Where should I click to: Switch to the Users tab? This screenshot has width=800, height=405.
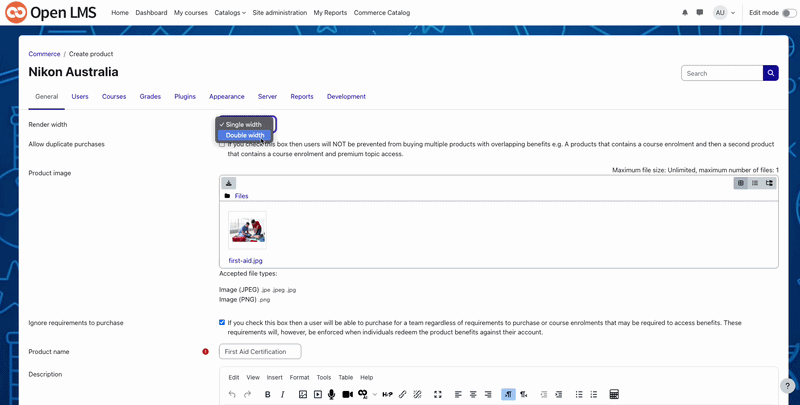tap(80, 96)
